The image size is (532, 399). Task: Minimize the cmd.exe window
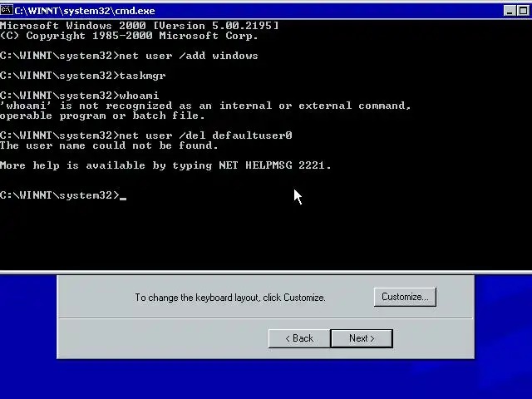[510, 11]
